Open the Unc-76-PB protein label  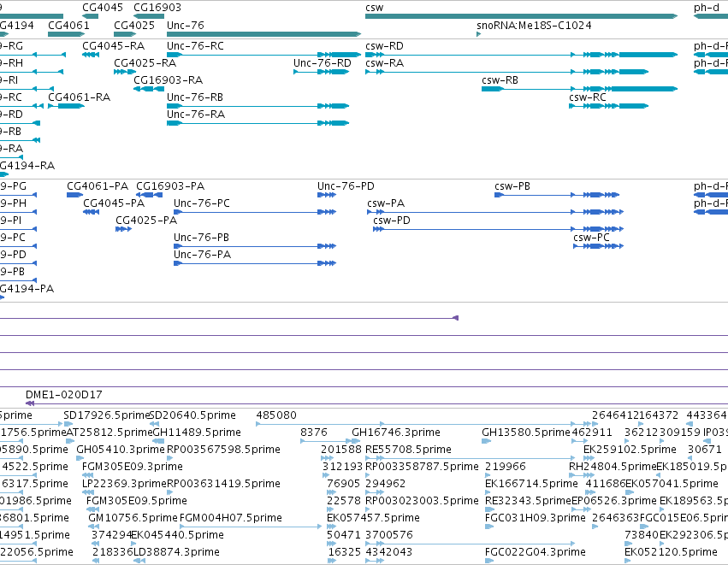tap(202, 238)
